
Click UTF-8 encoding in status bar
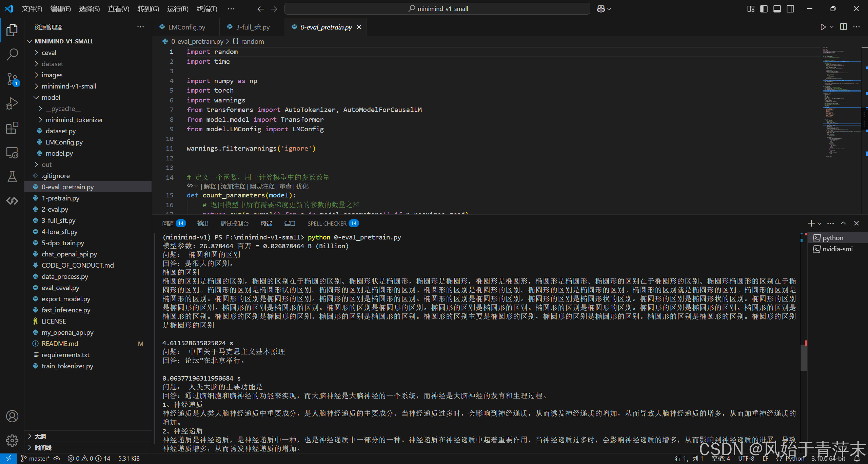[x=746, y=459]
